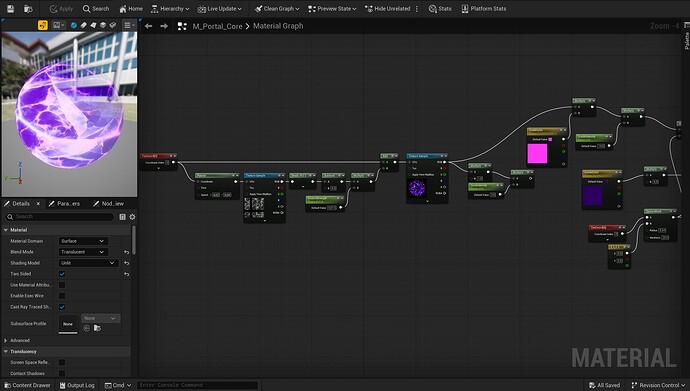
Task: Open Material Domain dropdown
Action: (83, 241)
